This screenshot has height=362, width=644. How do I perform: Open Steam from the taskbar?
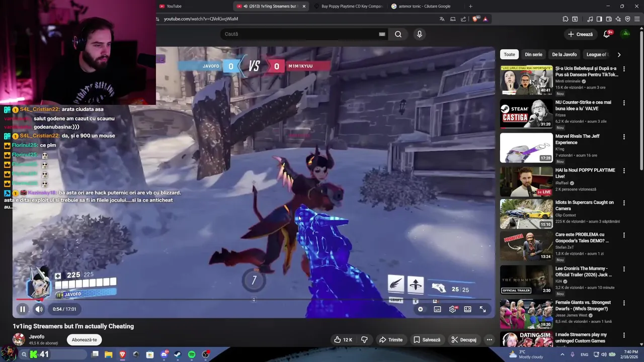[x=178, y=354]
